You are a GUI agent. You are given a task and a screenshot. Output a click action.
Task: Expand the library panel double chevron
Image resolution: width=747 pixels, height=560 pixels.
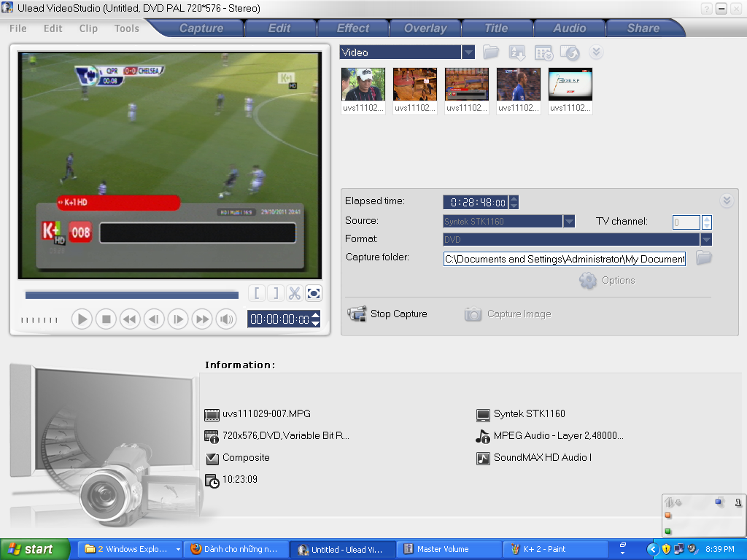point(596,52)
